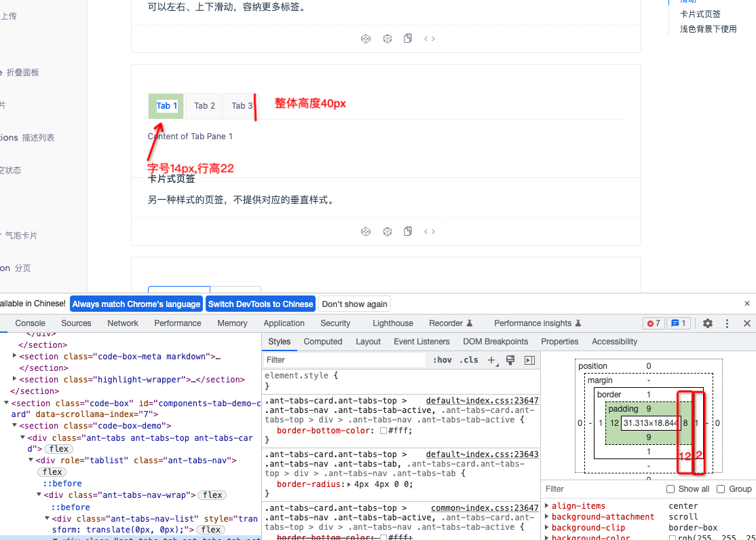Toggle computed styles sidebar icon
Image resolution: width=756 pixels, height=540 pixels.
click(x=529, y=360)
